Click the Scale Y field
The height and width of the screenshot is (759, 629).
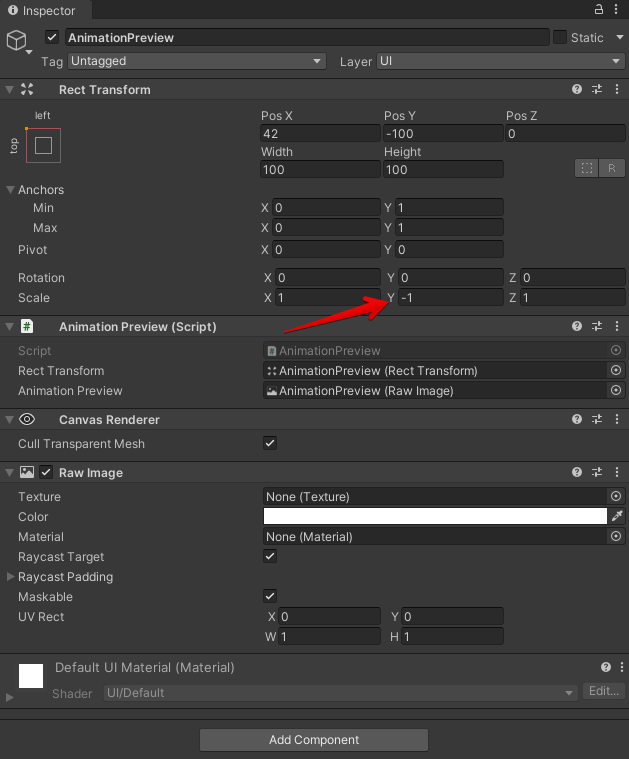[x=450, y=297]
